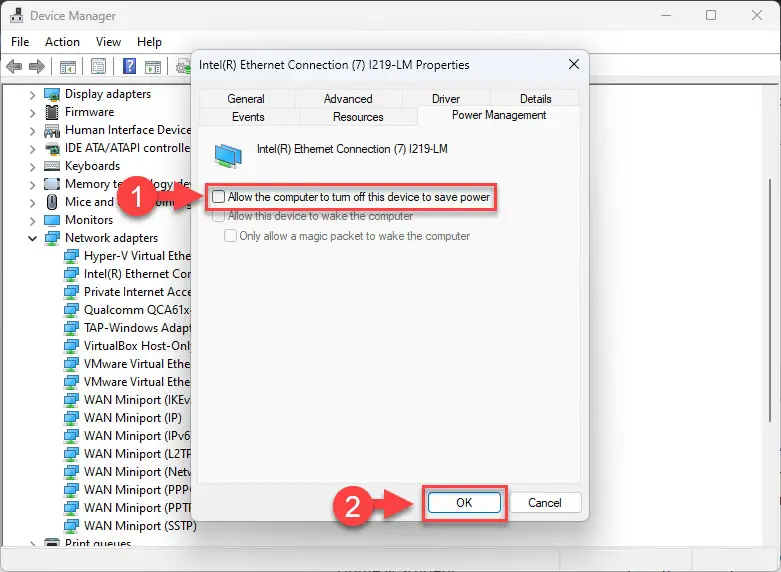Switch to the Resources tab
Viewport: 781px width, 572px height.
click(358, 117)
